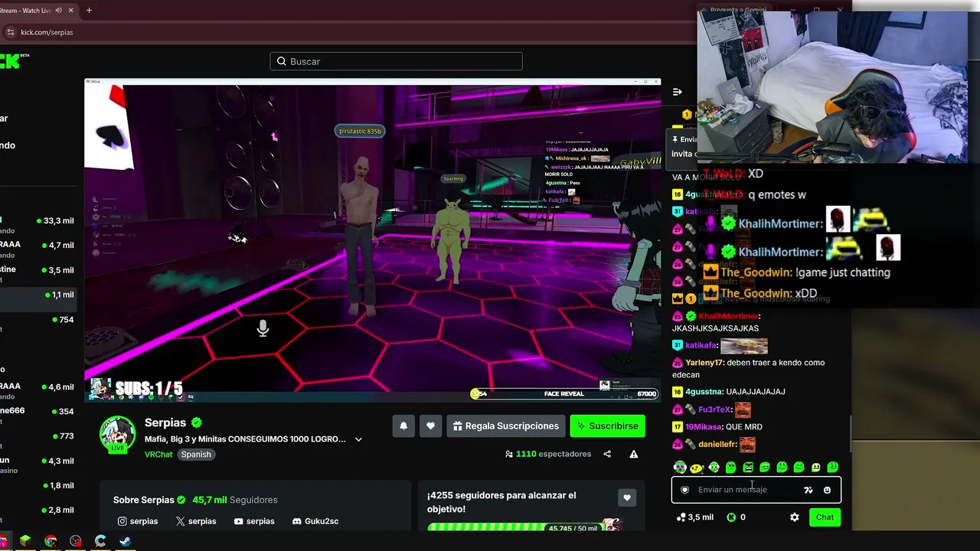
Task: Toggle channel notifications bell
Action: point(403,426)
